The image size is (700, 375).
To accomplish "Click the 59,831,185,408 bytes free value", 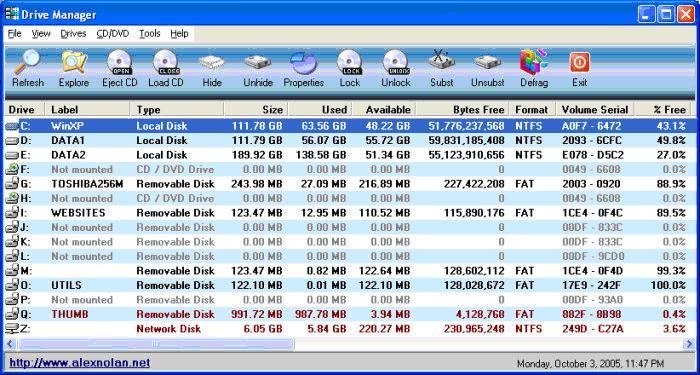I will click(466, 141).
